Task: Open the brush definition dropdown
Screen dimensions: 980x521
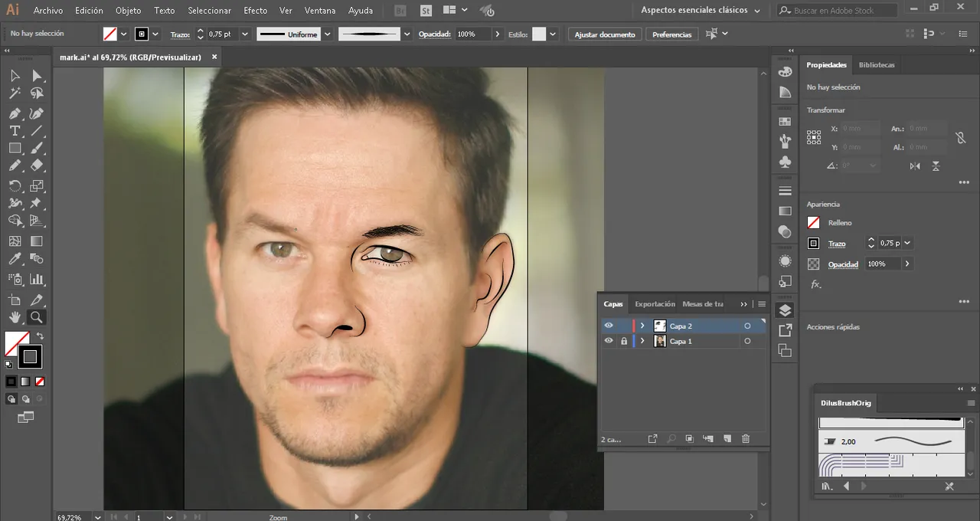Action: [407, 34]
